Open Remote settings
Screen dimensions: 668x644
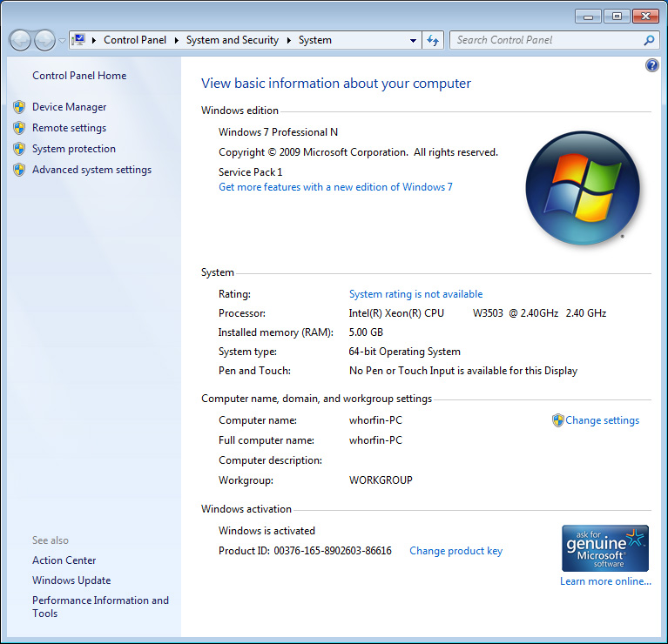tap(69, 128)
